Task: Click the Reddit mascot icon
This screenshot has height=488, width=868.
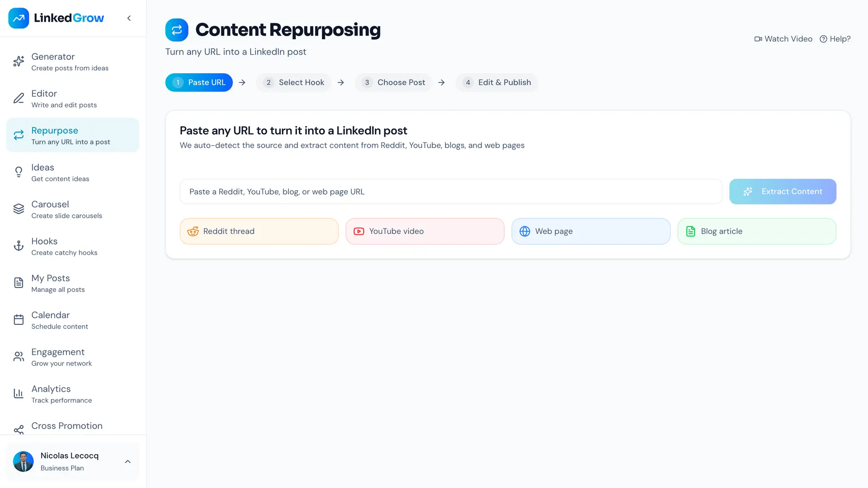Action: coord(193,231)
